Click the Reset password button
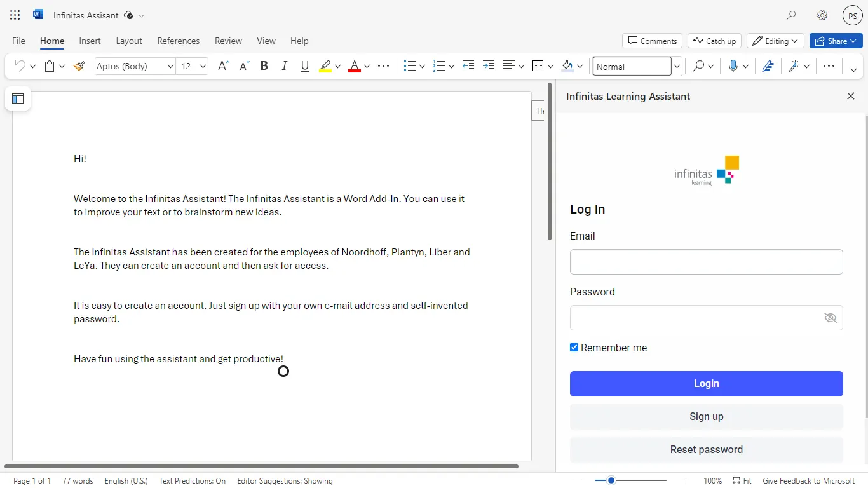Image resolution: width=868 pixels, height=488 pixels. coord(706,450)
